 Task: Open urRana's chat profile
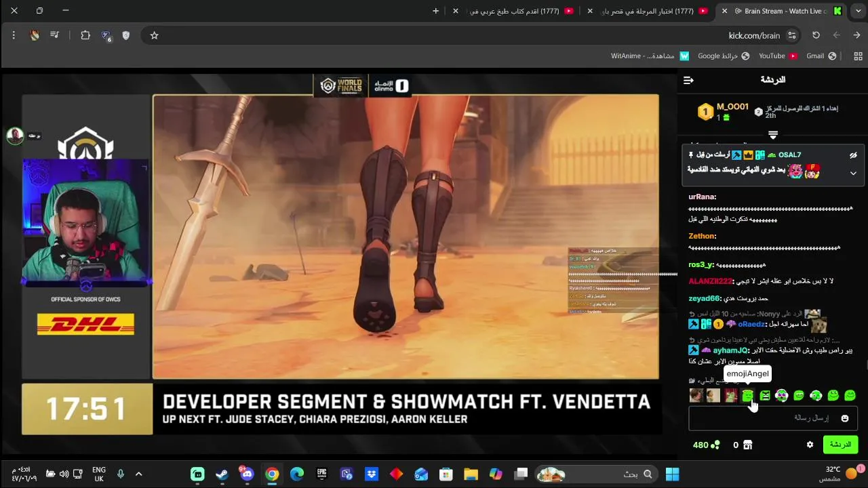702,197
